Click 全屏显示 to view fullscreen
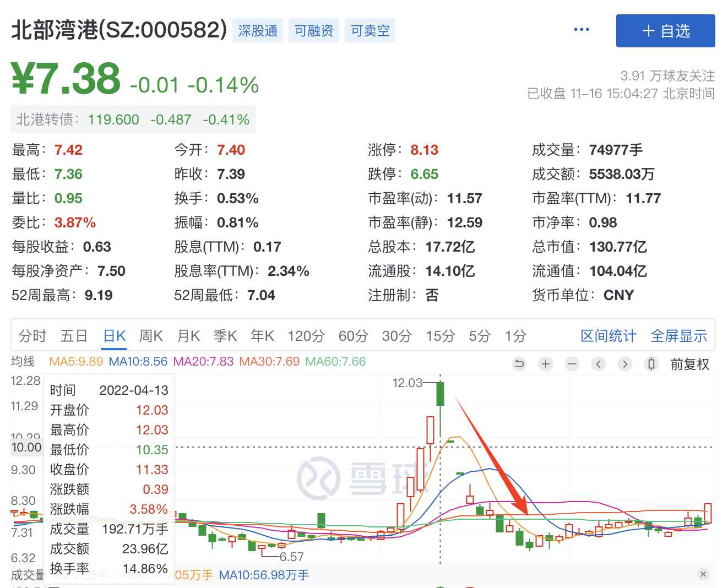Viewport: 728px width, 588px height. [x=678, y=336]
